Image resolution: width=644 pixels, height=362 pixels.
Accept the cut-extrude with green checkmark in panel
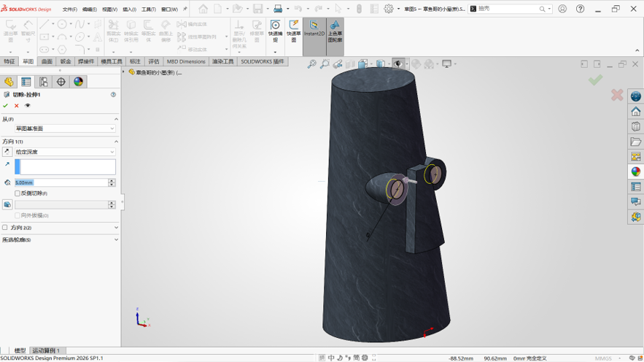5,106
